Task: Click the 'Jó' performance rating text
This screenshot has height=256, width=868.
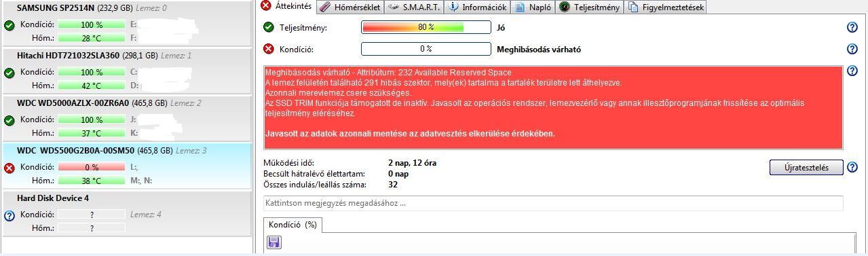Action: tap(501, 29)
